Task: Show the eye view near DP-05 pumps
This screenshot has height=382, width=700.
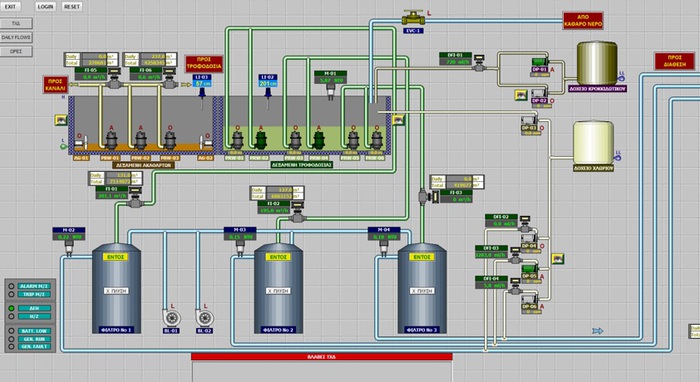Action: (557, 259)
